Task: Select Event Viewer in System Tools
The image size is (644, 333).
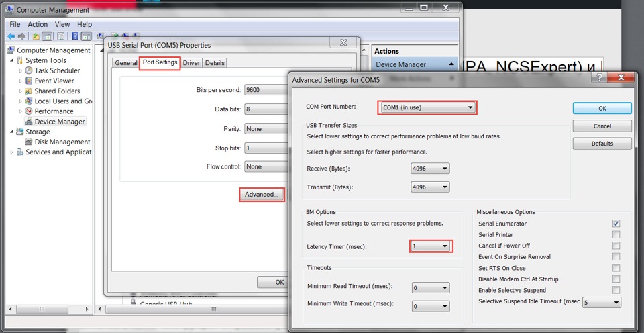Action: pyautogui.click(x=54, y=81)
